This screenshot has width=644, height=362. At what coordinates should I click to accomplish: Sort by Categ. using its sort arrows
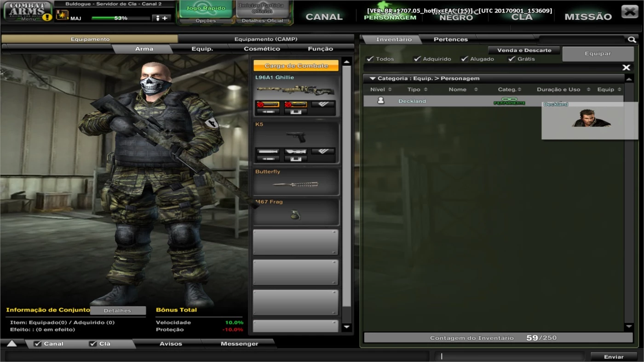click(519, 90)
